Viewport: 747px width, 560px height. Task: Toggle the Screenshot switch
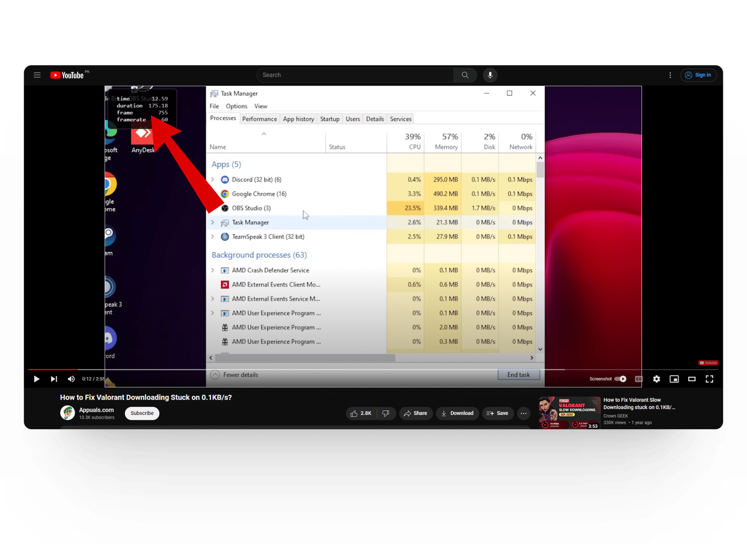click(x=620, y=379)
